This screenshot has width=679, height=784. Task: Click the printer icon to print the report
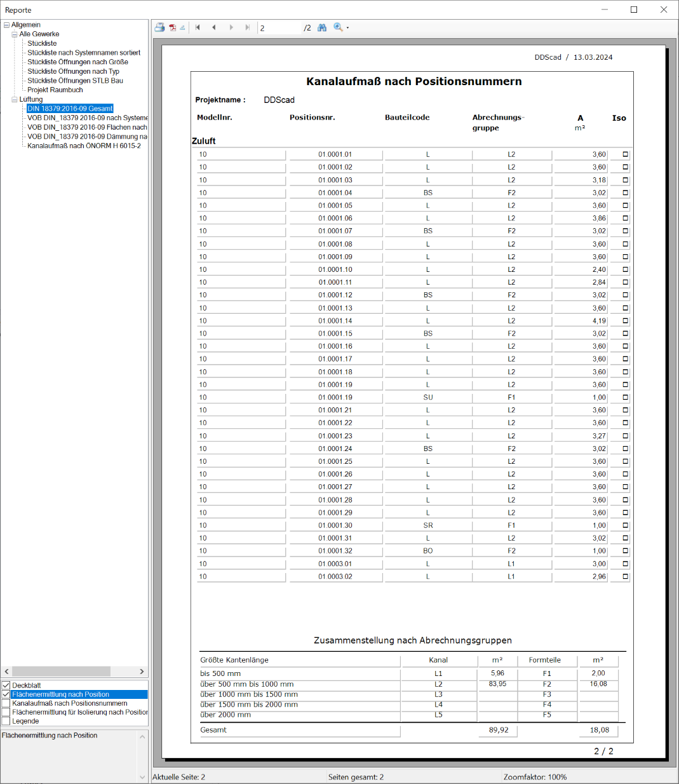pyautogui.click(x=159, y=27)
